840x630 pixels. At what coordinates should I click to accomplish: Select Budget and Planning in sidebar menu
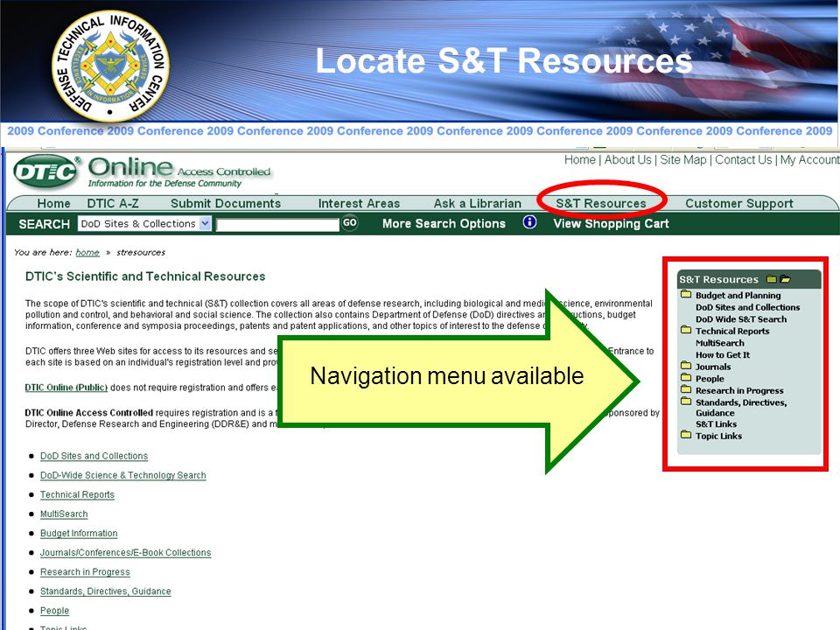[x=738, y=295]
